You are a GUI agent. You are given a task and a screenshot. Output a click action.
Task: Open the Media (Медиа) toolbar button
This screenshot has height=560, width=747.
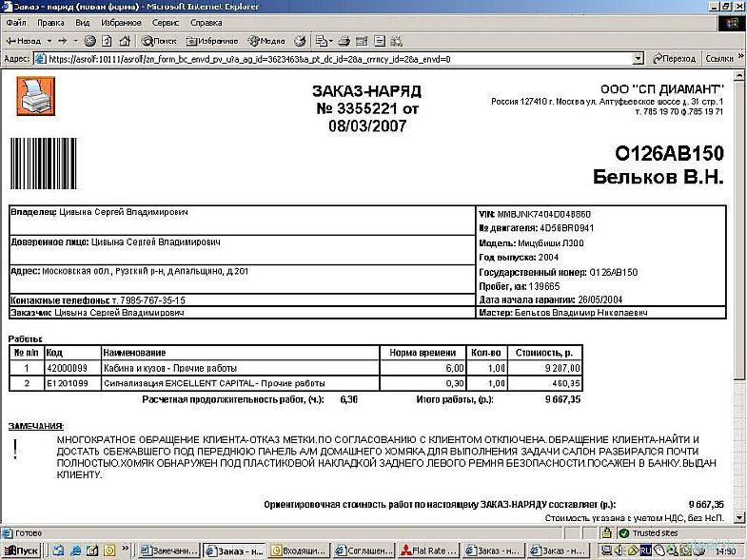pos(266,41)
